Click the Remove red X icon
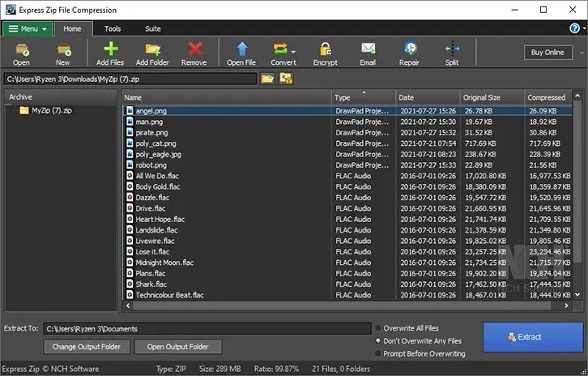This screenshot has width=588, height=376. (x=194, y=49)
